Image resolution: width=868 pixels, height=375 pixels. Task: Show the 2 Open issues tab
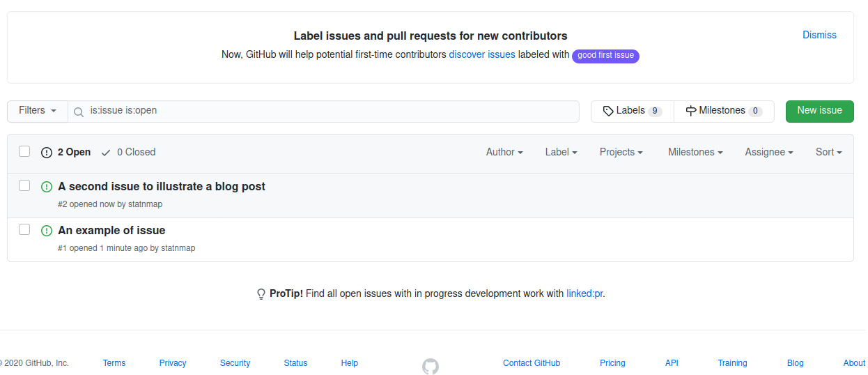[x=66, y=152]
